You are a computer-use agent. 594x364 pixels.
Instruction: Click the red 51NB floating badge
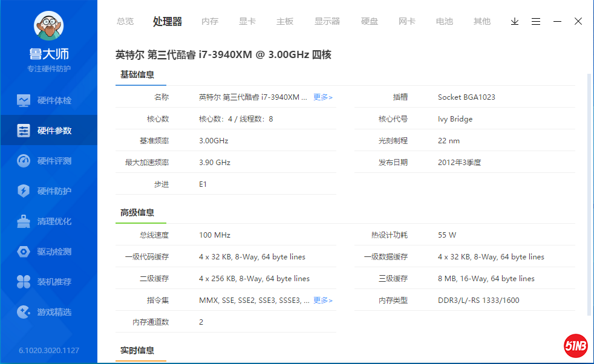click(576, 346)
